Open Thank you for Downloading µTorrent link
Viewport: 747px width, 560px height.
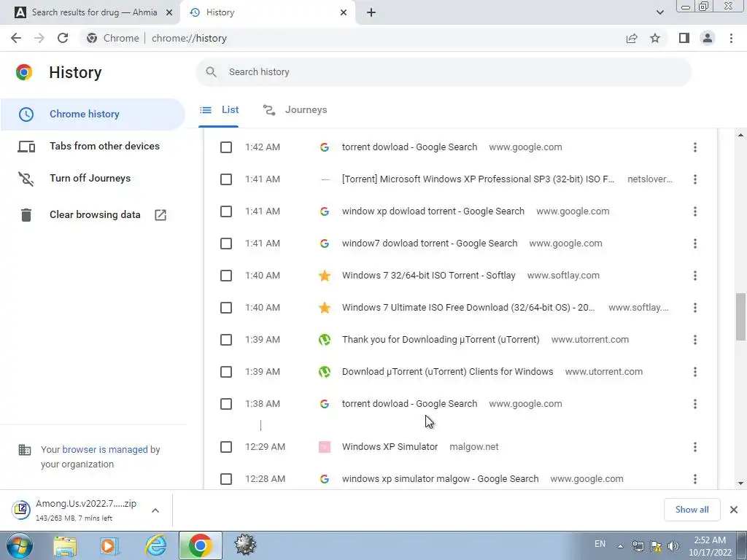coord(441,340)
